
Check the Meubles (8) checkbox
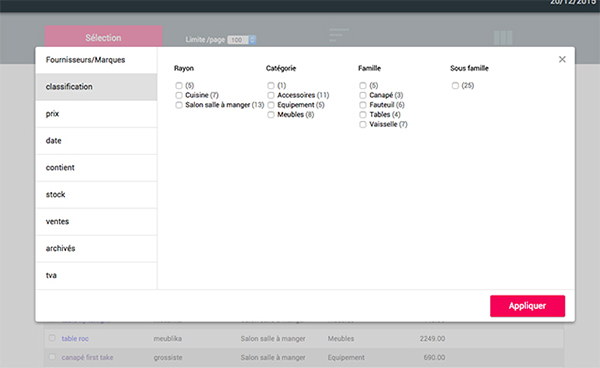click(271, 114)
